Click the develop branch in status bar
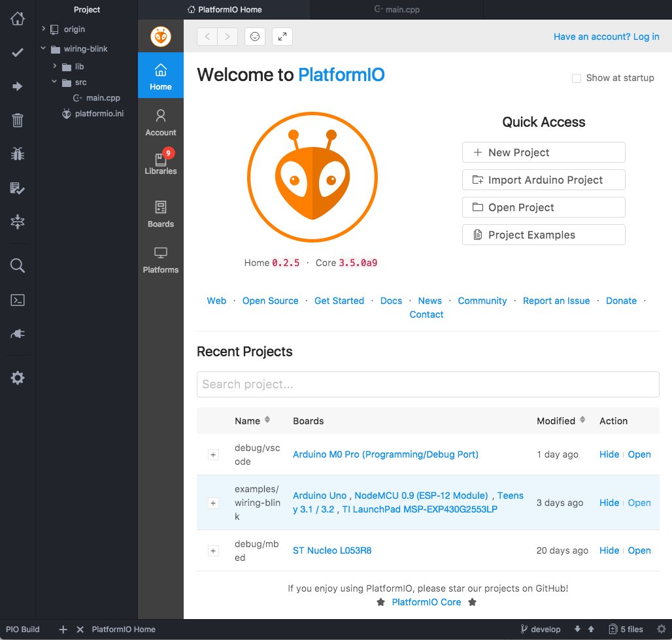Screen dimensions: 672x640 [x=541, y=629]
